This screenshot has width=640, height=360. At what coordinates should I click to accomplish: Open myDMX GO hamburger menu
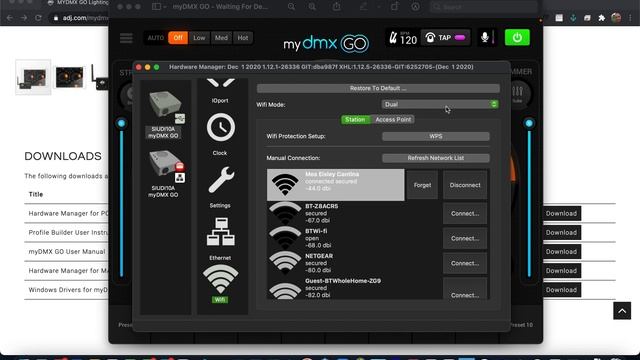(126, 38)
